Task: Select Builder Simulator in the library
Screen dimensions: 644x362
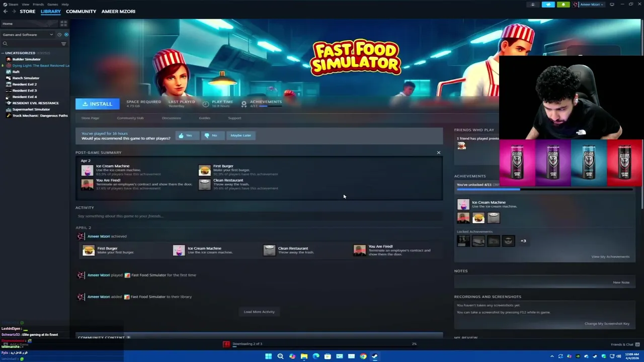Action: [x=26, y=59]
